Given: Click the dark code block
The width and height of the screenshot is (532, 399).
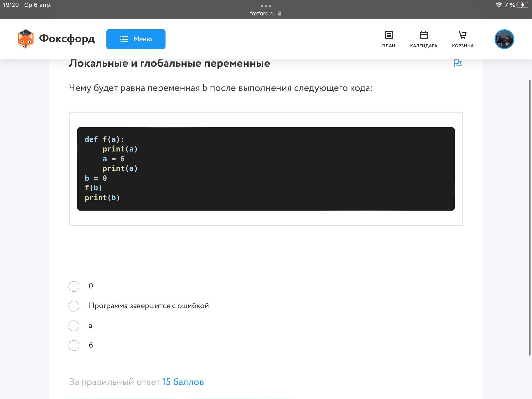Looking at the screenshot, I should point(266,169).
